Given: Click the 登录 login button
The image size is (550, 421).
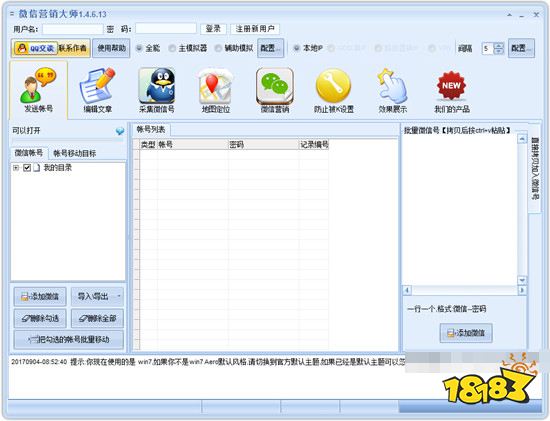Looking at the screenshot, I should click(x=213, y=29).
